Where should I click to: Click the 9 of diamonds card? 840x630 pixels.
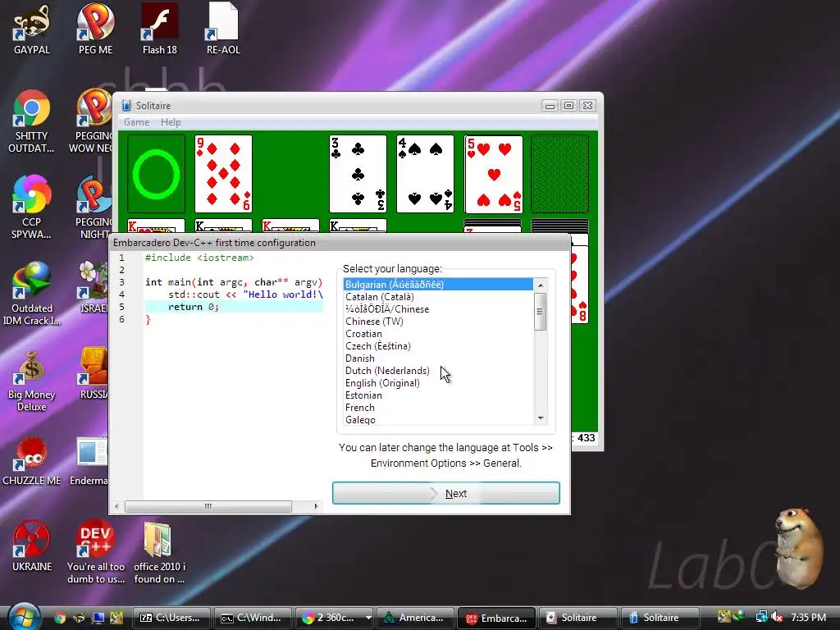pyautogui.click(x=223, y=174)
